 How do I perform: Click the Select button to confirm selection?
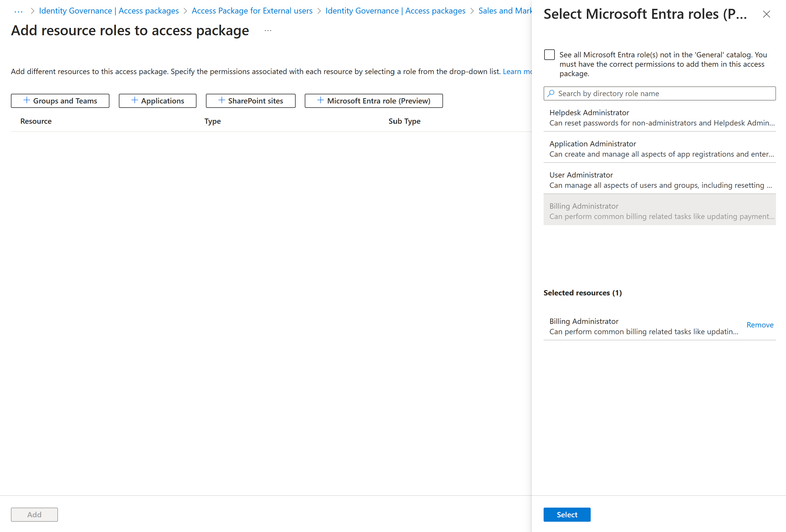[567, 514]
